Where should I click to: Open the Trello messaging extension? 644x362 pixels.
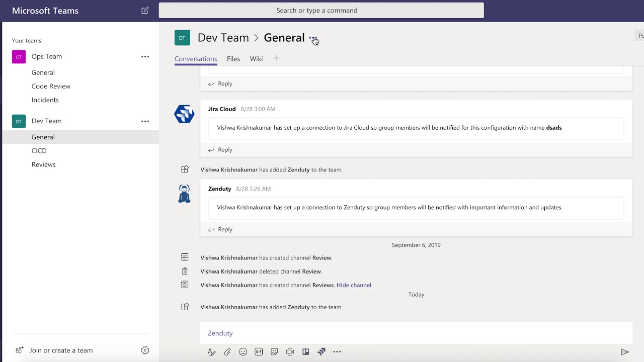pos(305,352)
